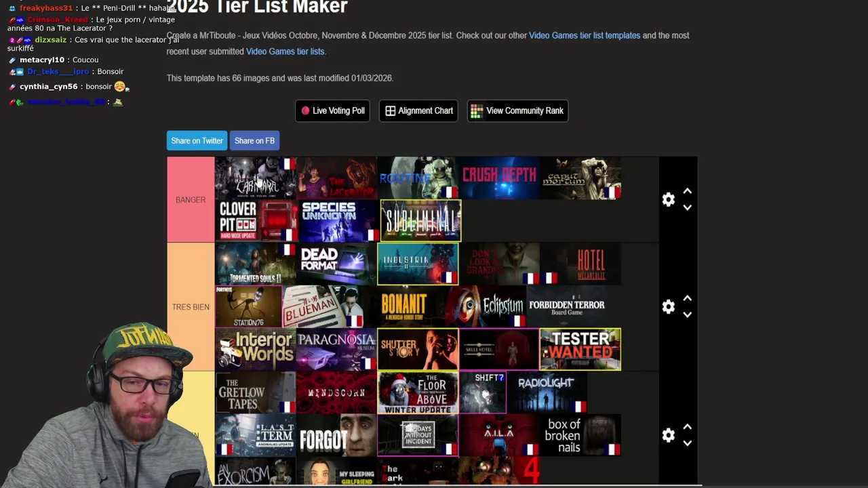Select the Paragnosia thumbnail
Image resolution: width=868 pixels, height=488 pixels.
point(336,349)
